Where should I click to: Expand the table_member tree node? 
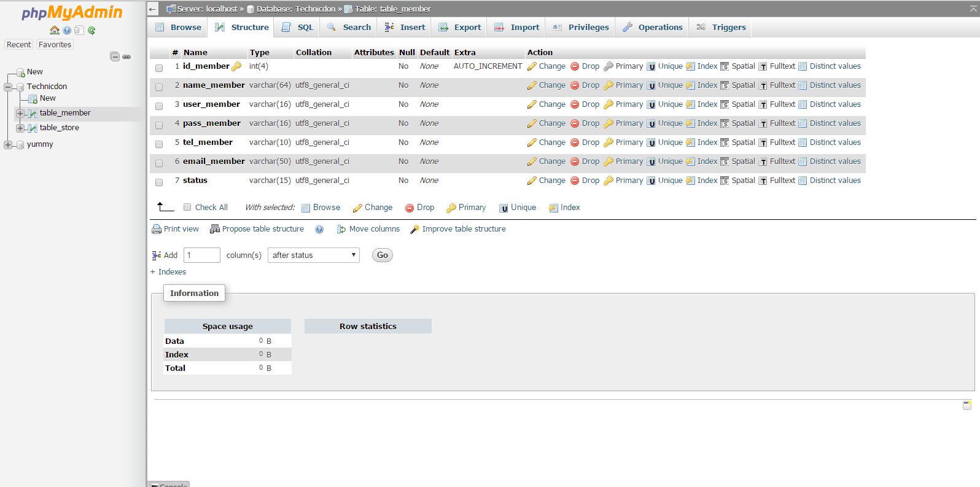pyautogui.click(x=20, y=114)
